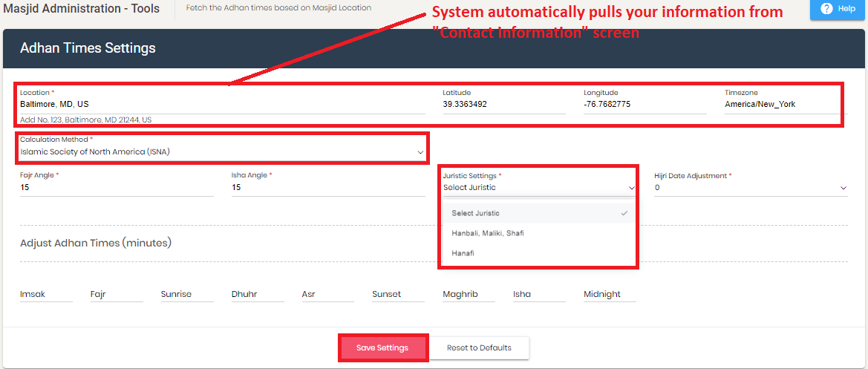
Task: Click the Save Settings button
Action: (382, 348)
